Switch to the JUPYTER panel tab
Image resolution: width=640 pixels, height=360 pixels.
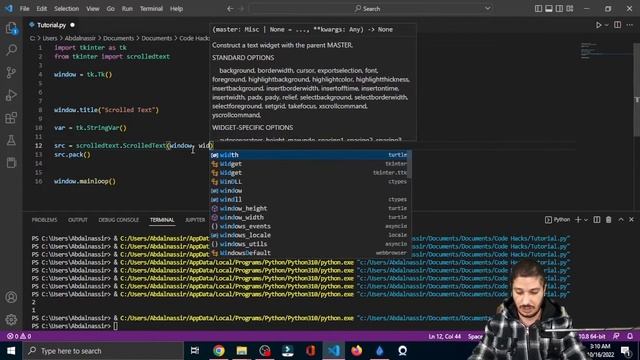(195, 220)
